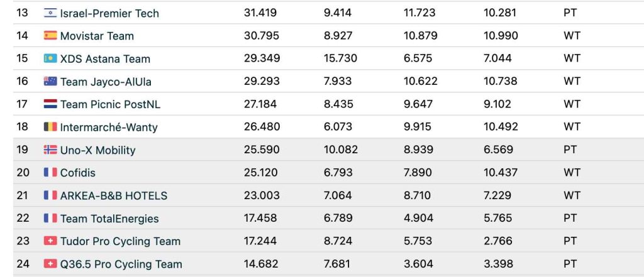The height and width of the screenshot is (277, 644).
Task: Go to Team Picnic PostNL page
Action: pos(110,104)
